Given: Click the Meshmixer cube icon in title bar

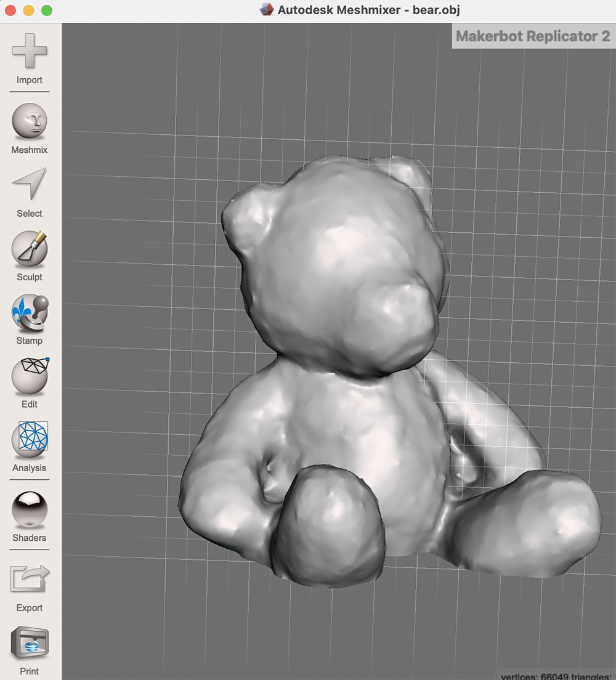Looking at the screenshot, I should 266,10.
